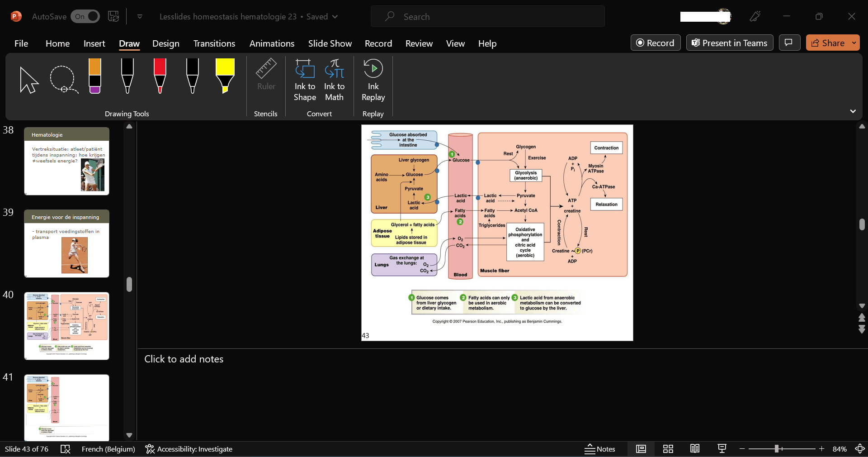Select the second black pen

tap(193, 76)
